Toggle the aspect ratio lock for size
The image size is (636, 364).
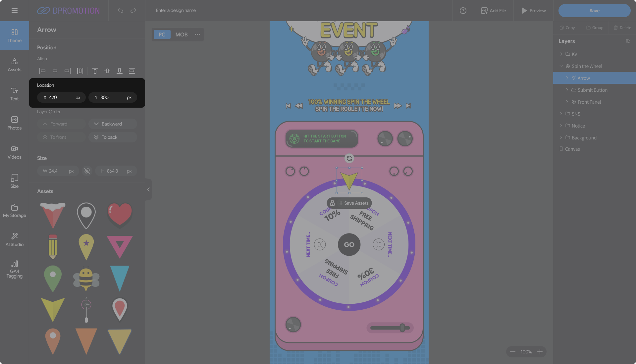click(87, 171)
